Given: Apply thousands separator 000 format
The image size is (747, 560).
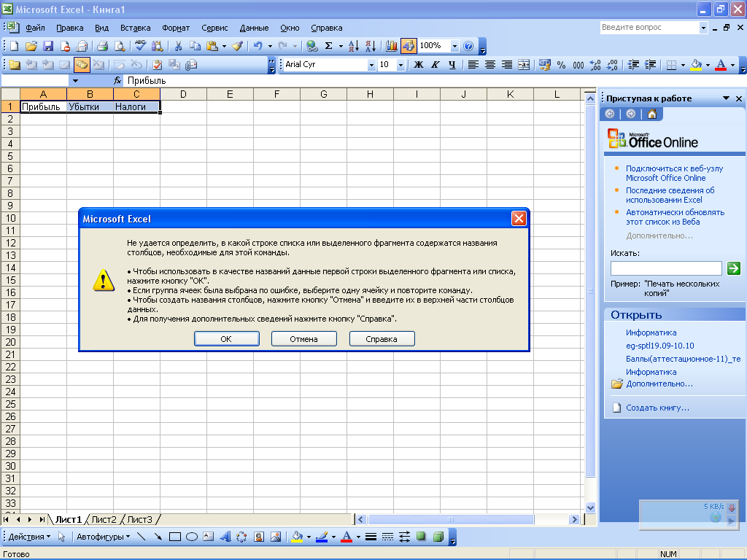Looking at the screenshot, I should (578, 65).
